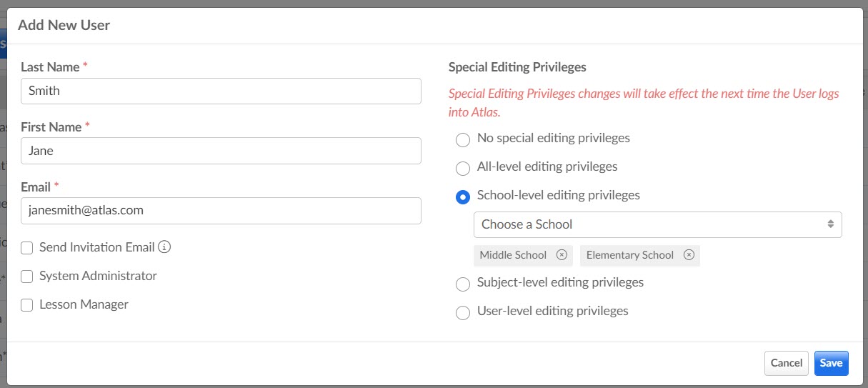Remove the Middle School tag
The height and width of the screenshot is (388, 868).
coord(562,255)
